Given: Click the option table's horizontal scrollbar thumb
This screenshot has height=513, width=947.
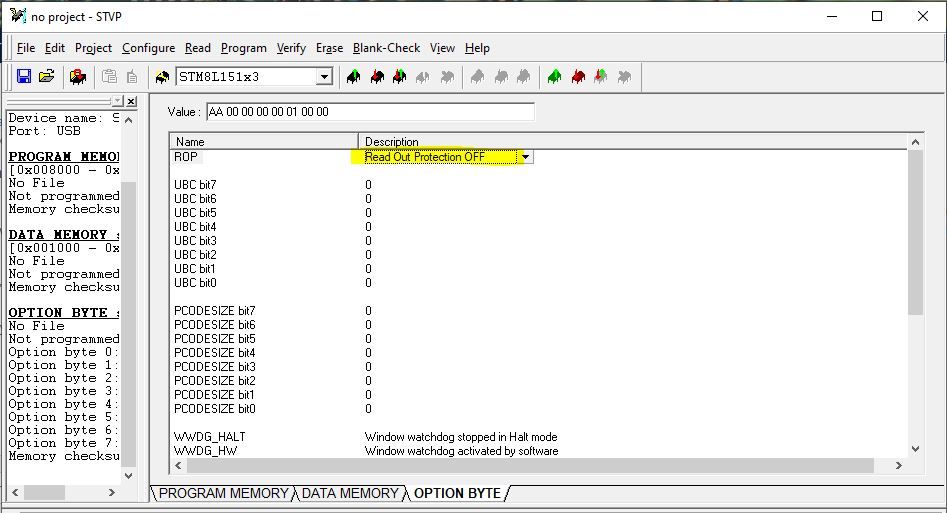Looking at the screenshot, I should click(530, 465).
